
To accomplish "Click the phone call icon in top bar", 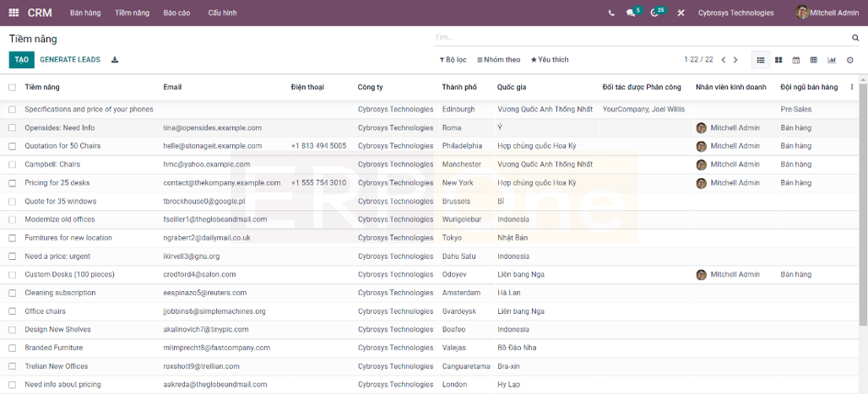I will pyautogui.click(x=611, y=13).
